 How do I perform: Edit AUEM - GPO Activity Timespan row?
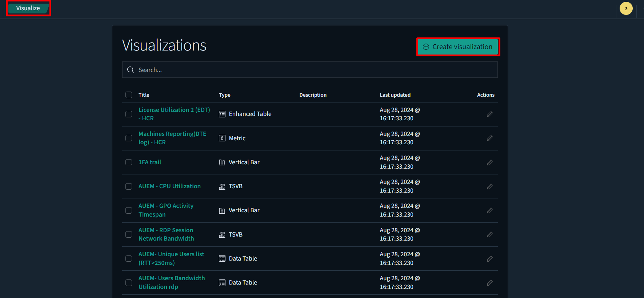[x=489, y=210]
